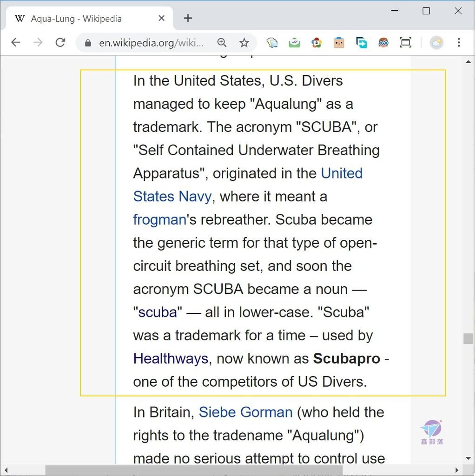Open the browser profile avatar
476x476 pixels.
click(436, 42)
